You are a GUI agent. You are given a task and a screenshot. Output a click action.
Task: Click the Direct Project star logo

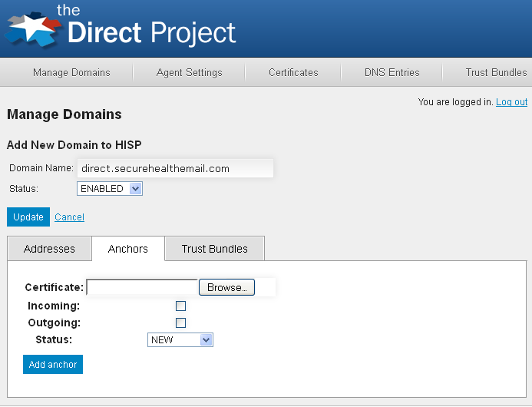click(32, 29)
